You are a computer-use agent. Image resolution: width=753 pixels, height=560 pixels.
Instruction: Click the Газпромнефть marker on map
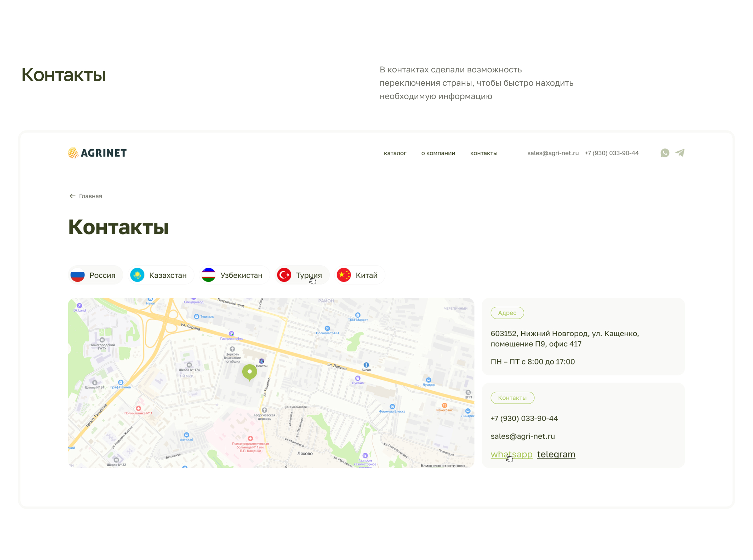(x=231, y=334)
